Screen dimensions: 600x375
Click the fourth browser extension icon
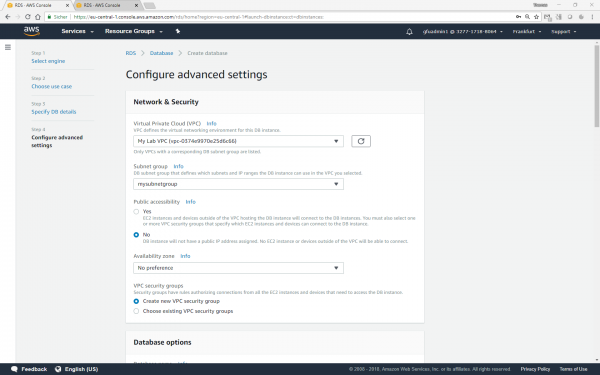pos(581,17)
